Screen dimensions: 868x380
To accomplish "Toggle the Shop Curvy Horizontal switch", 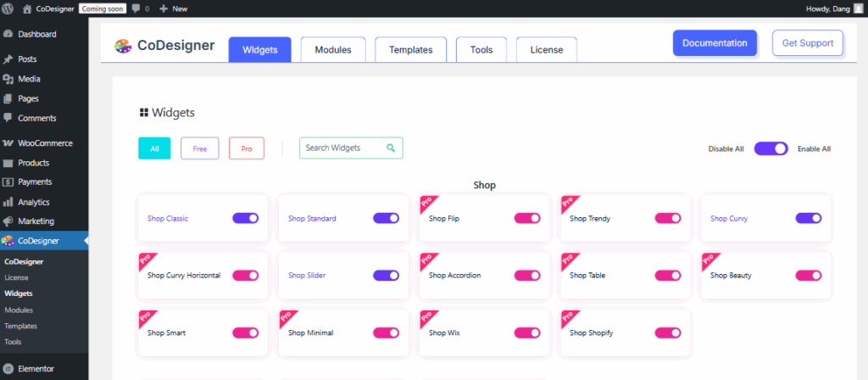I will (x=245, y=276).
